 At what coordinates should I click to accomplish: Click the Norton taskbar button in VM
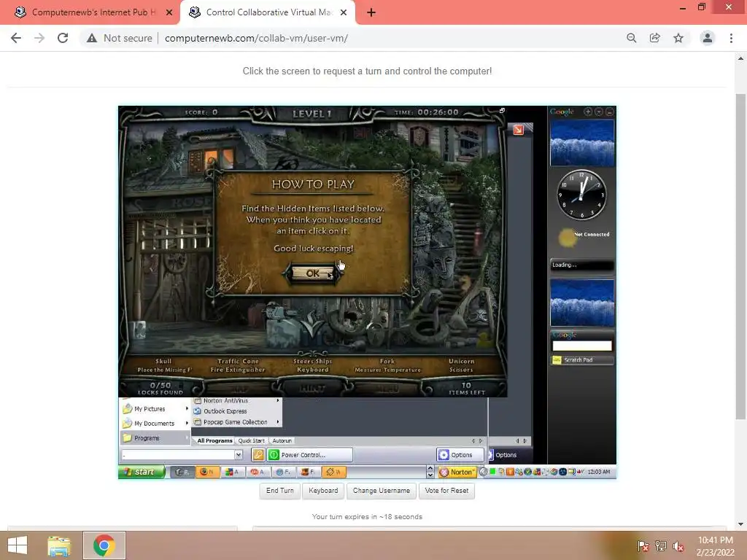click(457, 472)
